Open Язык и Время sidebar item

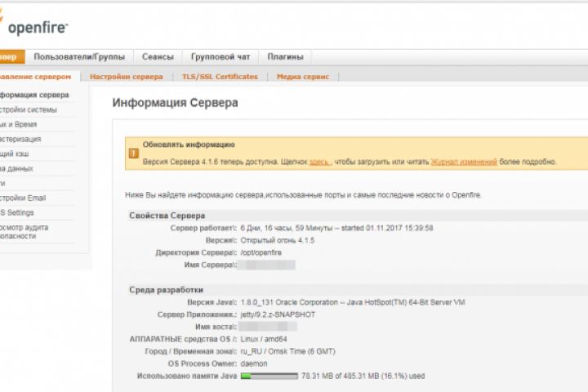pyautogui.click(x=18, y=124)
